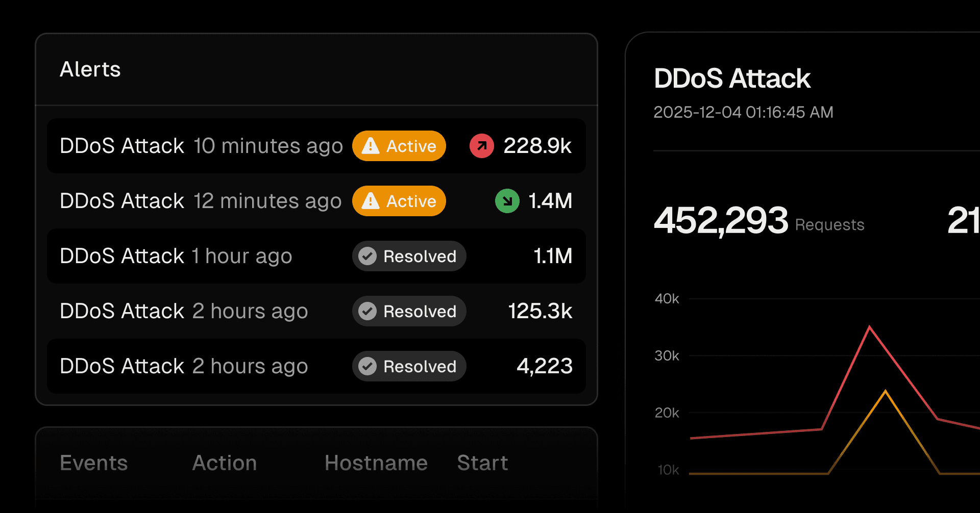Click the green downward trend arrow icon
980x513 pixels.
click(x=507, y=201)
